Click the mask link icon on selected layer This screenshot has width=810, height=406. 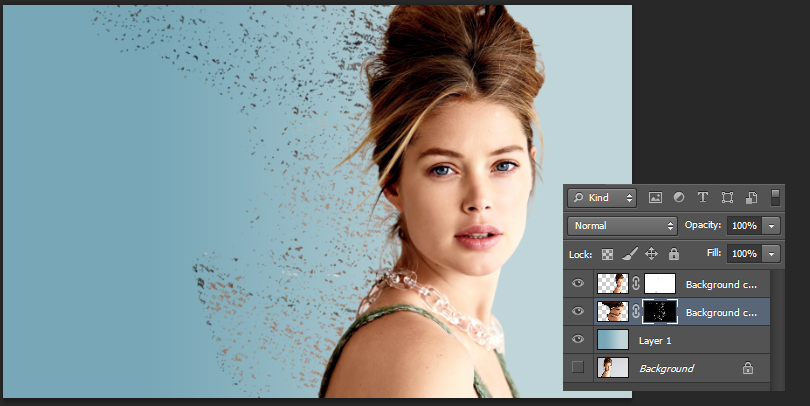pos(636,311)
